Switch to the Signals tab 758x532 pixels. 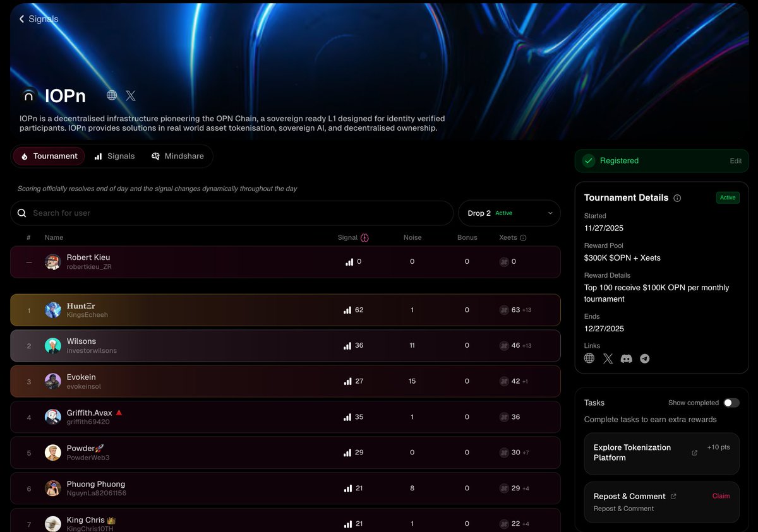click(x=114, y=157)
